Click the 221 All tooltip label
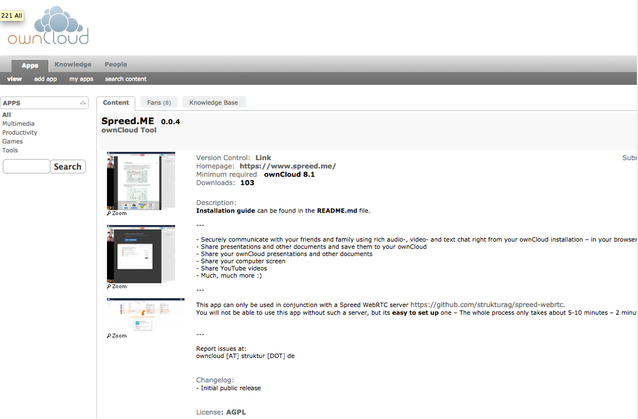Viewport: 638px width, 419px height. point(12,15)
